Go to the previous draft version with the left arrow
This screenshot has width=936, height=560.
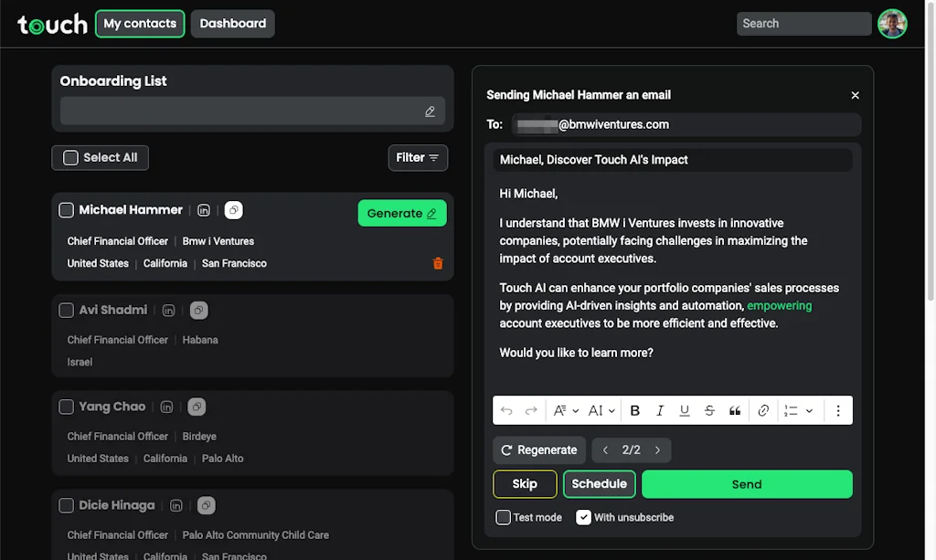(x=605, y=449)
